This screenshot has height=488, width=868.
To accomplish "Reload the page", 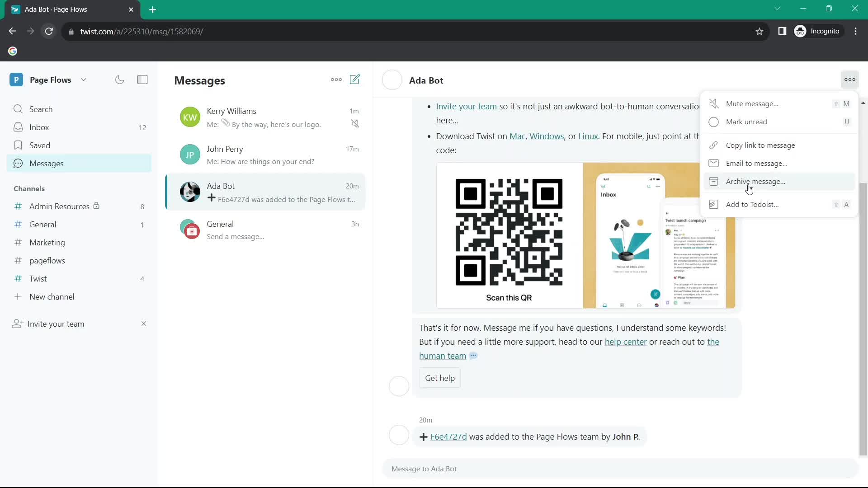I will pyautogui.click(x=49, y=31).
